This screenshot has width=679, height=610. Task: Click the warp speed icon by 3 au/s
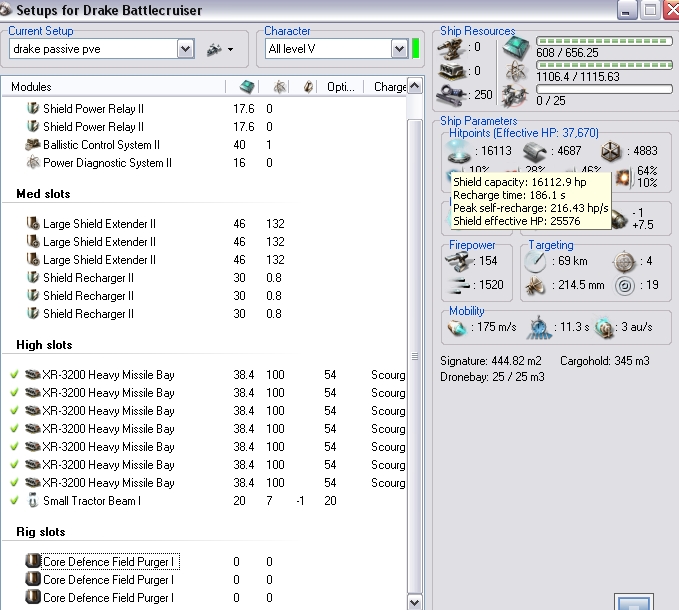pos(604,328)
